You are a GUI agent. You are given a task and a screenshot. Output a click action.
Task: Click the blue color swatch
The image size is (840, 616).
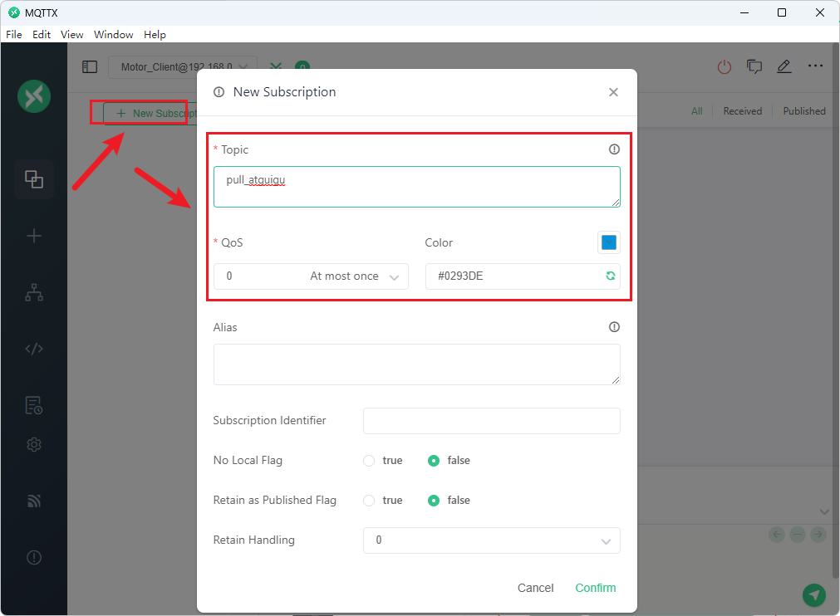[609, 242]
